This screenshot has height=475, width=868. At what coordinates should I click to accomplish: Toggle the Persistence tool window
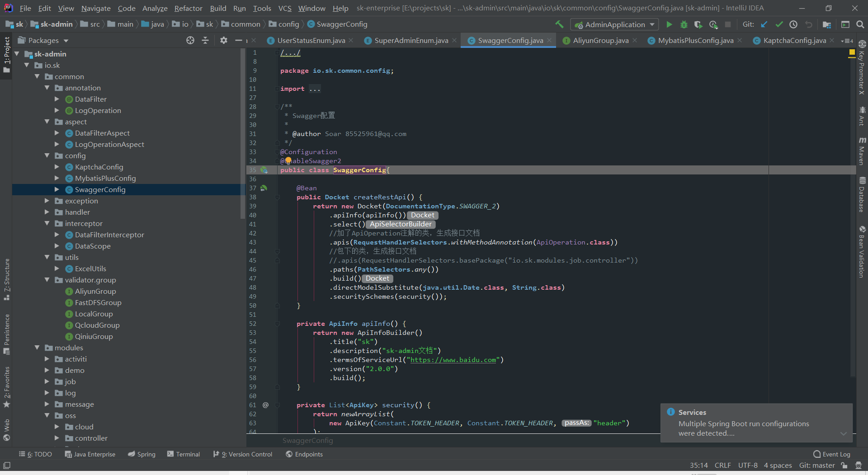[6, 334]
